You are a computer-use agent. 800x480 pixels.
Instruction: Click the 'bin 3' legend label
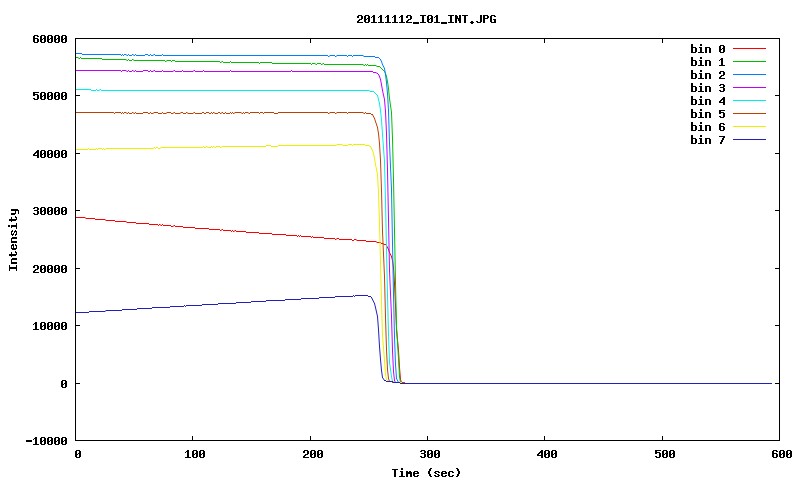(707, 88)
